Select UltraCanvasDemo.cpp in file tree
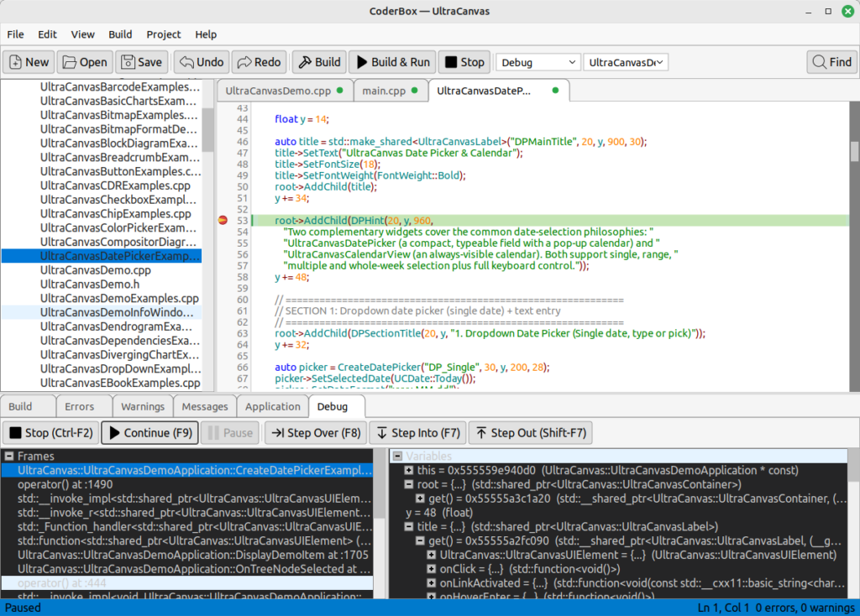The width and height of the screenshot is (860, 616). click(x=102, y=270)
